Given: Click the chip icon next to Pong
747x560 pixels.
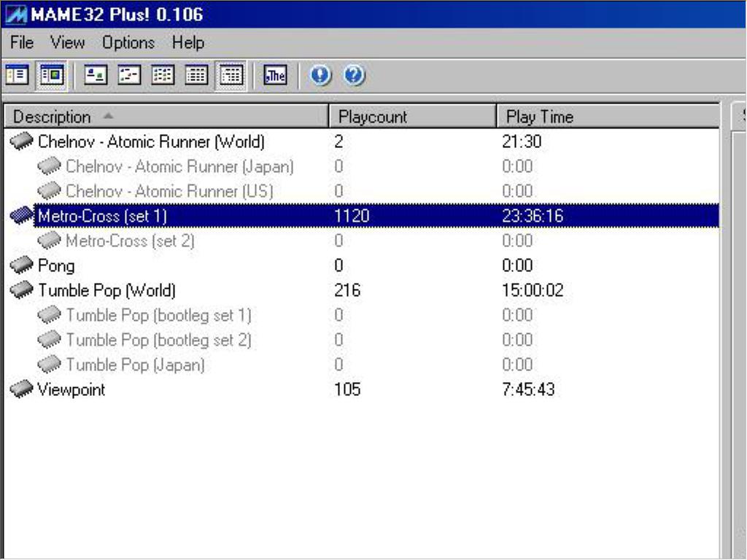Looking at the screenshot, I should coord(21,265).
